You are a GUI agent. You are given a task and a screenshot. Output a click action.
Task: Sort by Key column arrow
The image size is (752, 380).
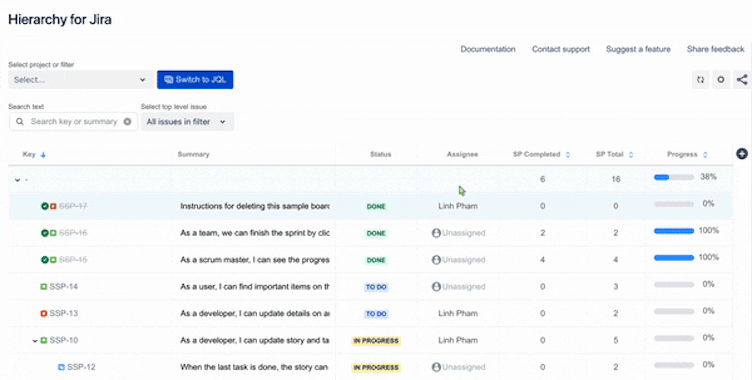coord(43,155)
